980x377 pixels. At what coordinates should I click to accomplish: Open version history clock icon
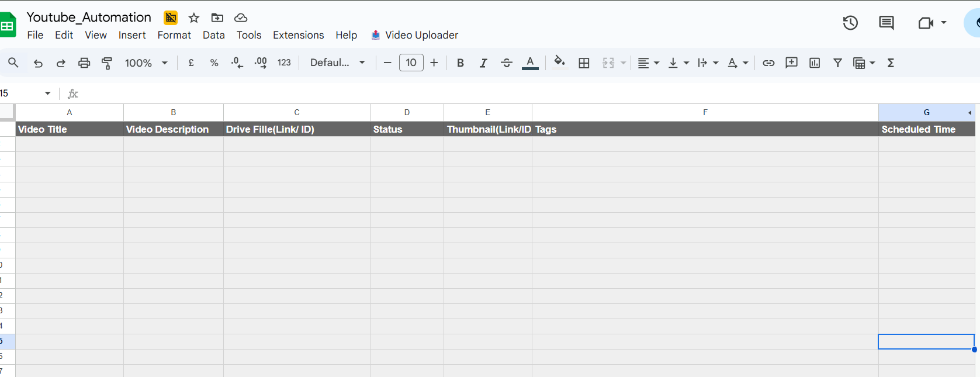[x=850, y=23]
